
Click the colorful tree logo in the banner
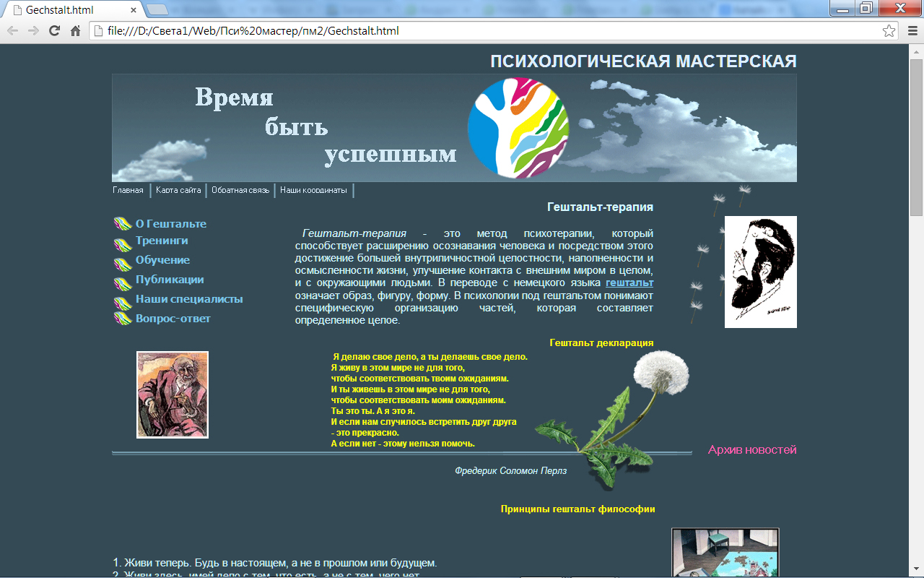[518, 128]
